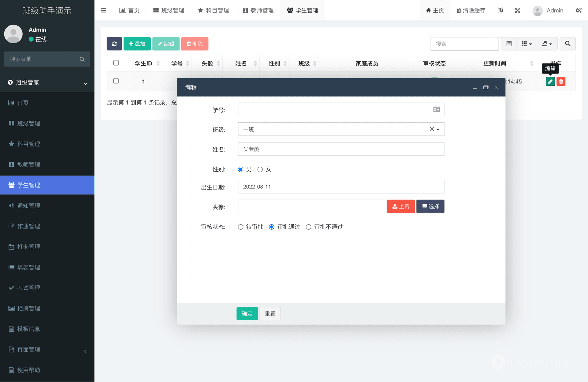Open the columns grid dropdown
This screenshot has height=382, width=588.
click(x=526, y=44)
